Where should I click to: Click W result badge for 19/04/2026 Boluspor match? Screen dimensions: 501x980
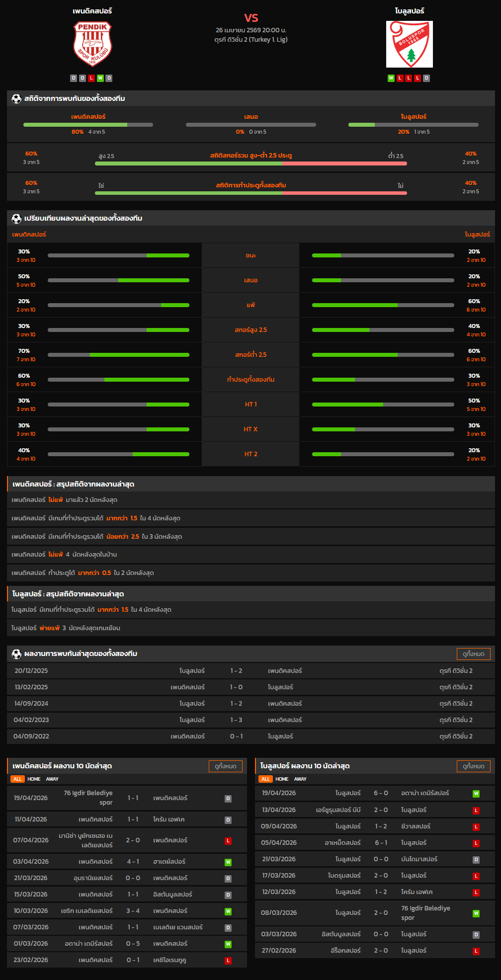click(x=476, y=794)
